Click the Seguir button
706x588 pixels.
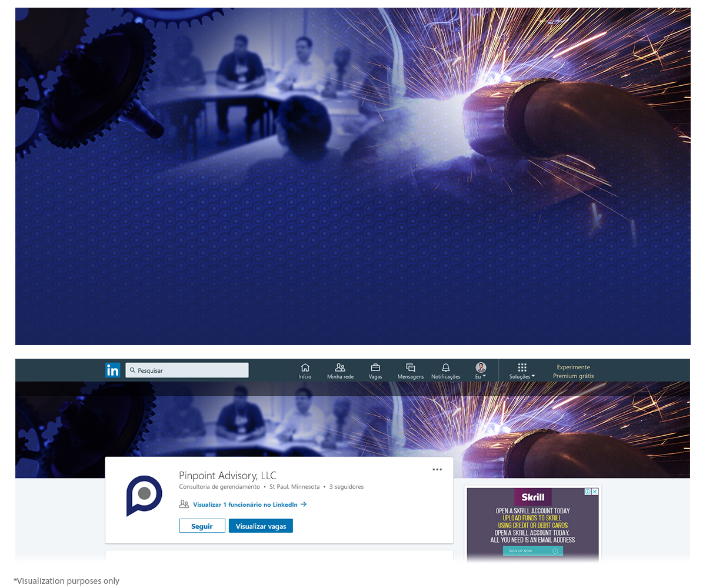(x=202, y=526)
